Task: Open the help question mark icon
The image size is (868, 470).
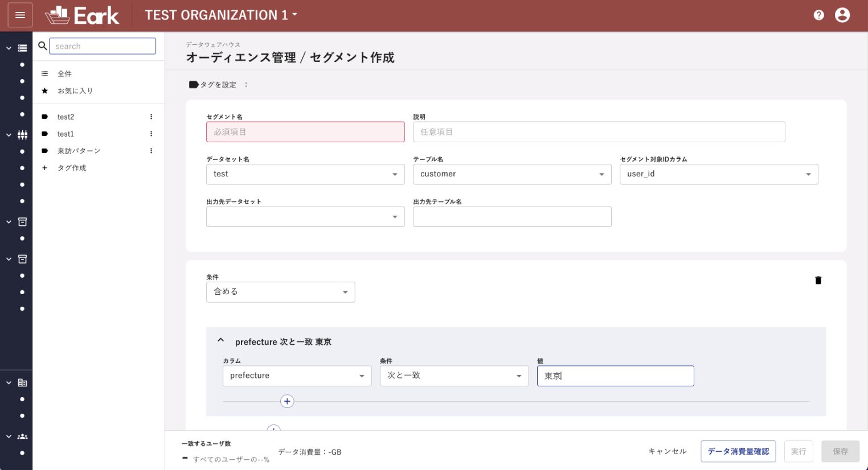Action: point(818,15)
